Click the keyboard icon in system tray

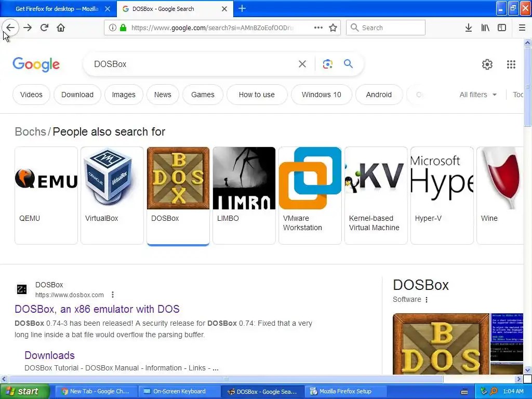[x=464, y=392]
